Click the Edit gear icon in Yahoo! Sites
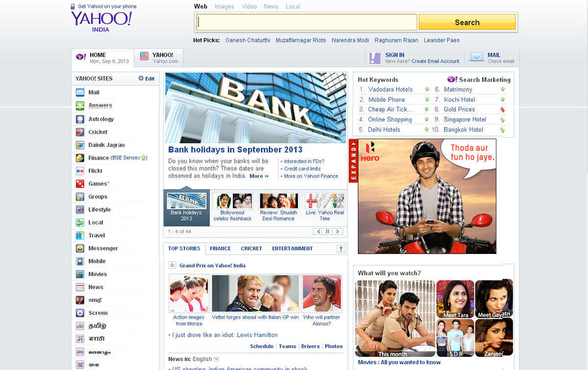Viewport: 588px width, 370px height. pos(141,78)
